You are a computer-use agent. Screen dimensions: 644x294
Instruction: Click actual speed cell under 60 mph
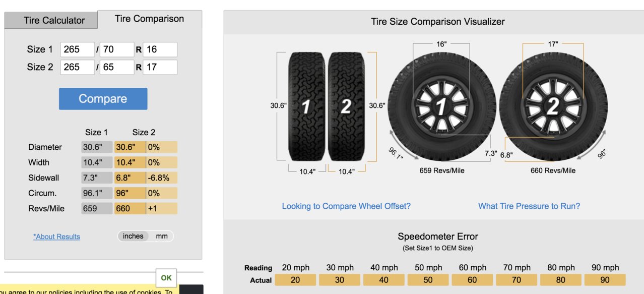[x=472, y=280]
